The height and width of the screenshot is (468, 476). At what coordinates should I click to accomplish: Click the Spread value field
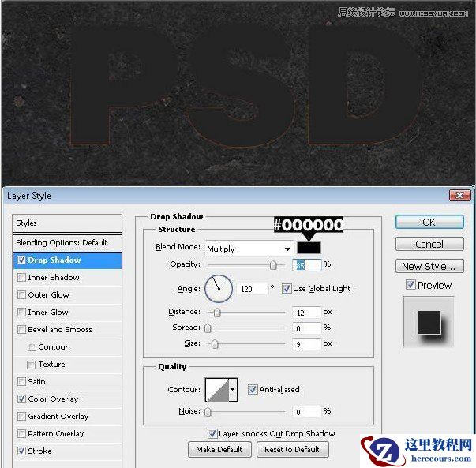click(306, 328)
